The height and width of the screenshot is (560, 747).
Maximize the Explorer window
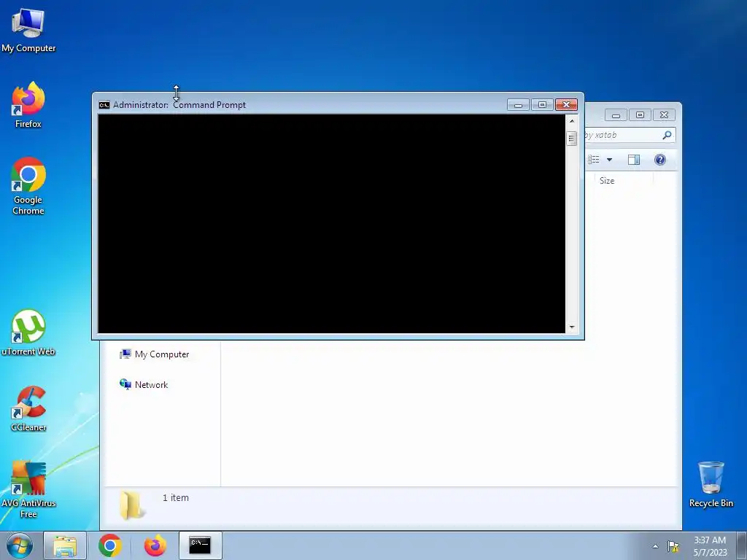640,115
